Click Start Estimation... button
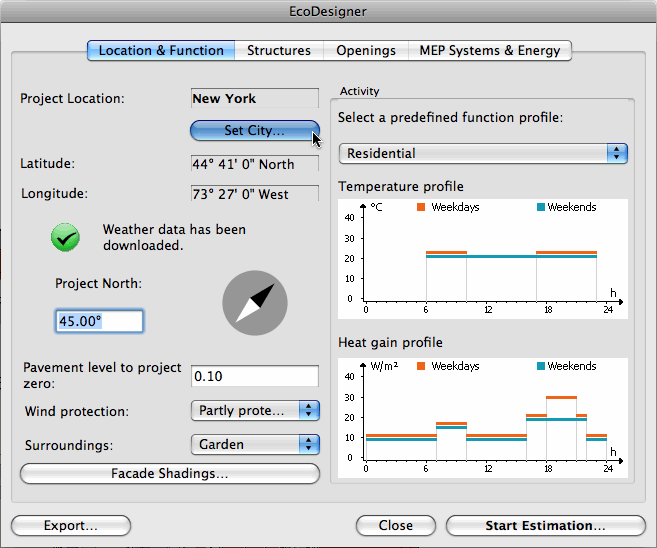This screenshot has height=548, width=657. [546, 525]
